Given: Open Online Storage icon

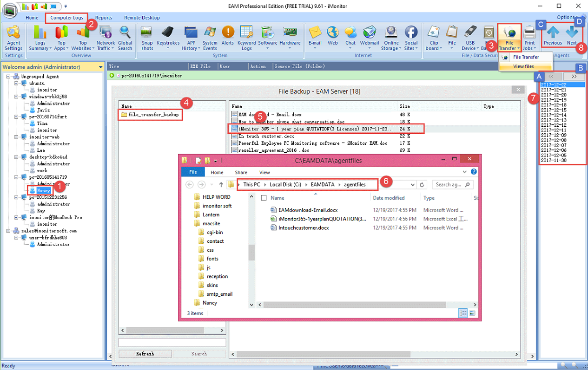Looking at the screenshot, I should [x=391, y=38].
